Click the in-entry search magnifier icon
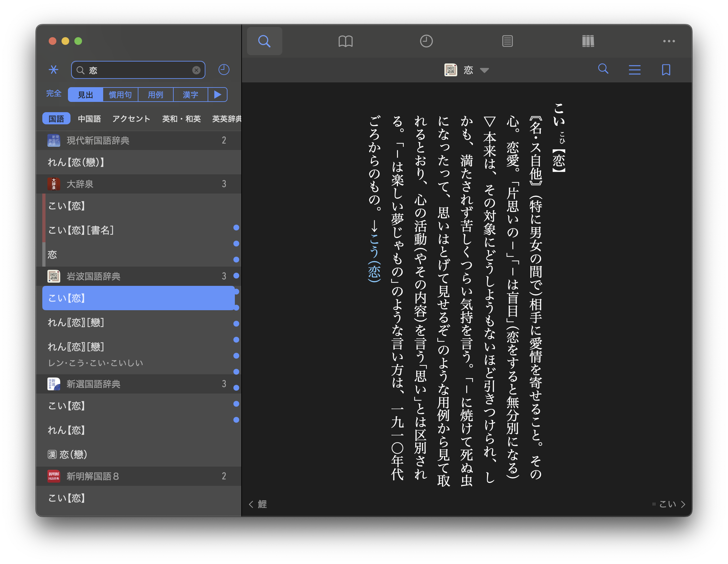The width and height of the screenshot is (728, 564). (x=603, y=69)
